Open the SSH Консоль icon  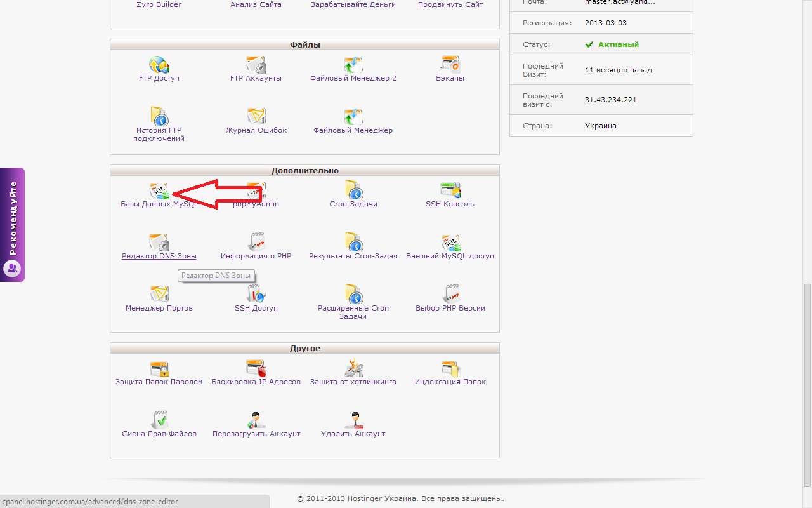click(450, 190)
